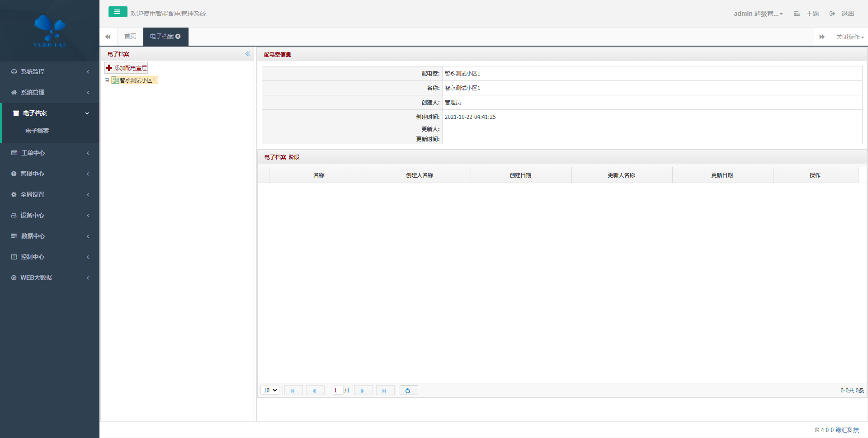Select 智永测试小区1 in the tree
868x438 pixels.
[137, 80]
